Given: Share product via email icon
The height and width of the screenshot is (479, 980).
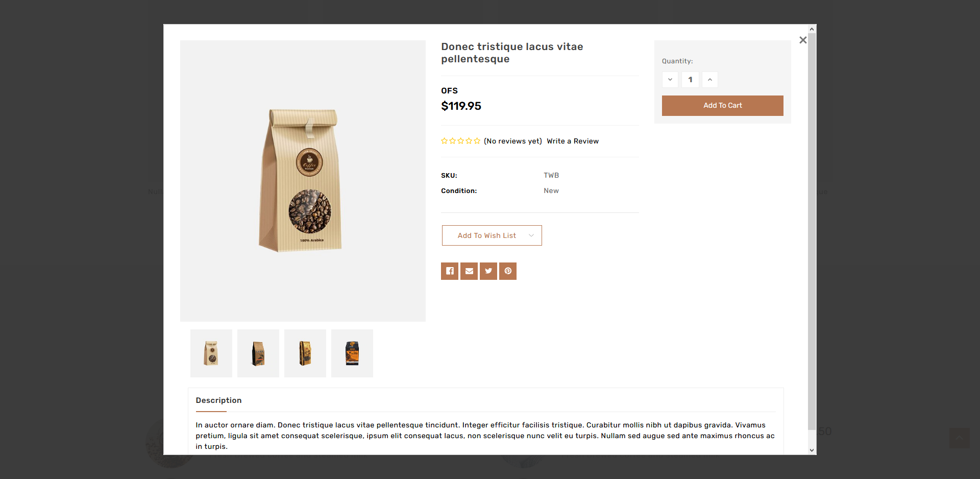Looking at the screenshot, I should pyautogui.click(x=469, y=271).
